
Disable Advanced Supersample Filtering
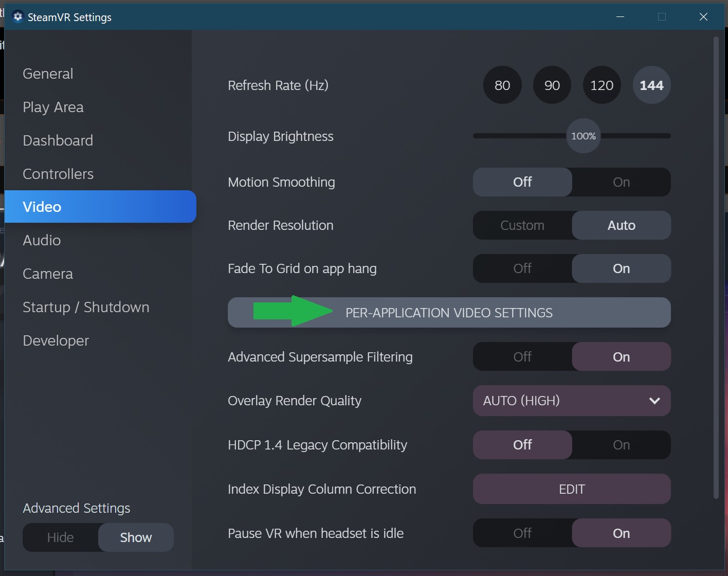[x=522, y=357]
